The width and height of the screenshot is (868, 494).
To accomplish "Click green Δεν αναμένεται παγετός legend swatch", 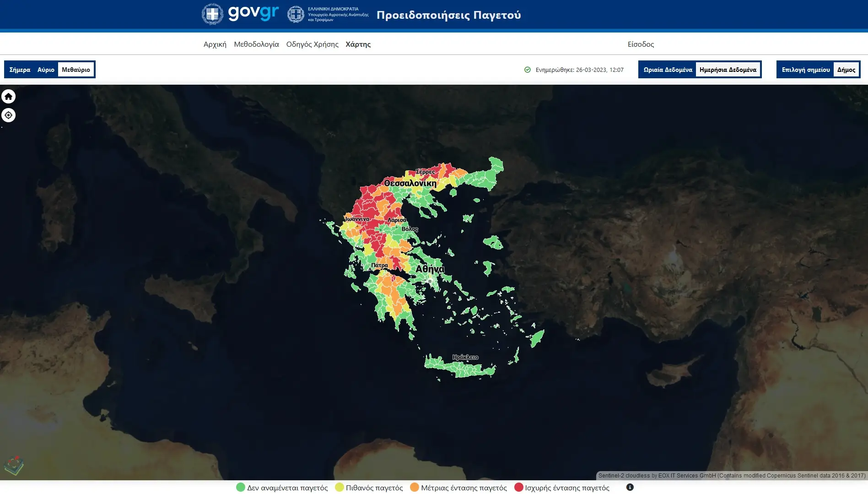I will pos(241,487).
